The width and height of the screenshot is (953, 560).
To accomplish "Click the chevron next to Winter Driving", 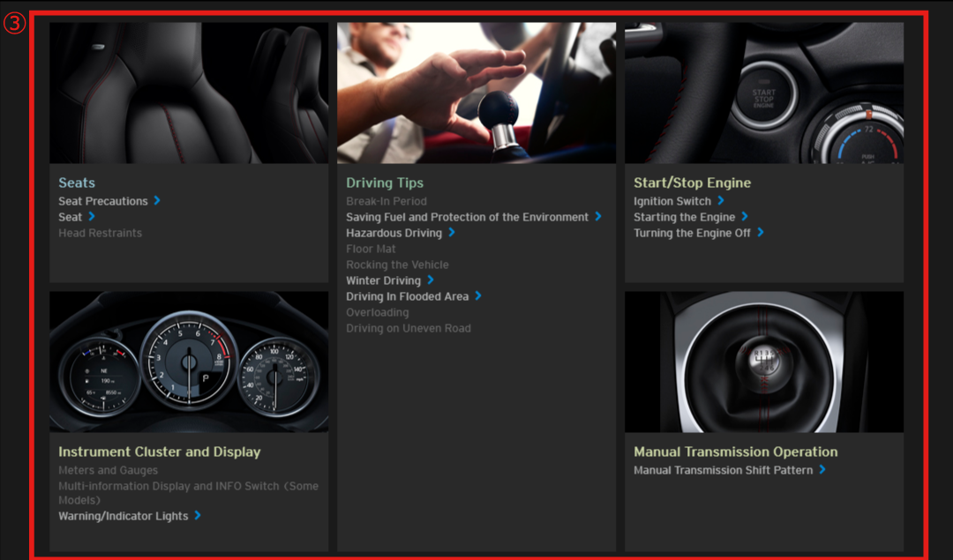I will tap(430, 280).
